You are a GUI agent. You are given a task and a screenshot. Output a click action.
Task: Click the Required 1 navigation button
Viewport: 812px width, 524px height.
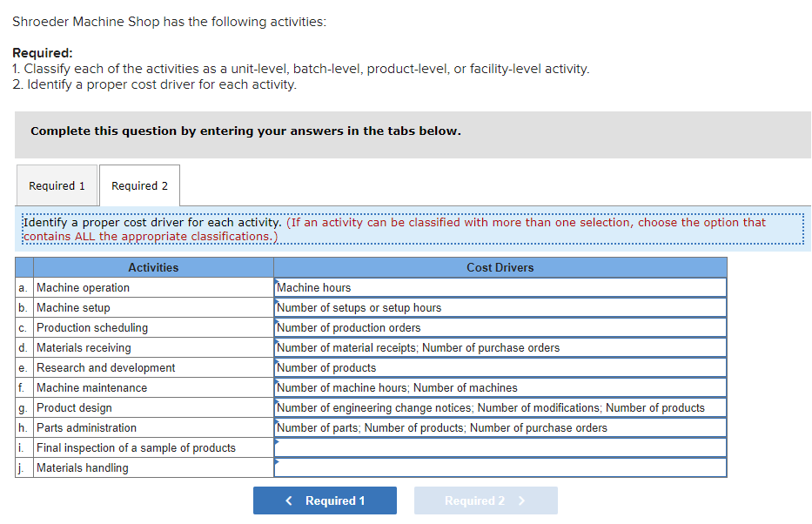[325, 500]
